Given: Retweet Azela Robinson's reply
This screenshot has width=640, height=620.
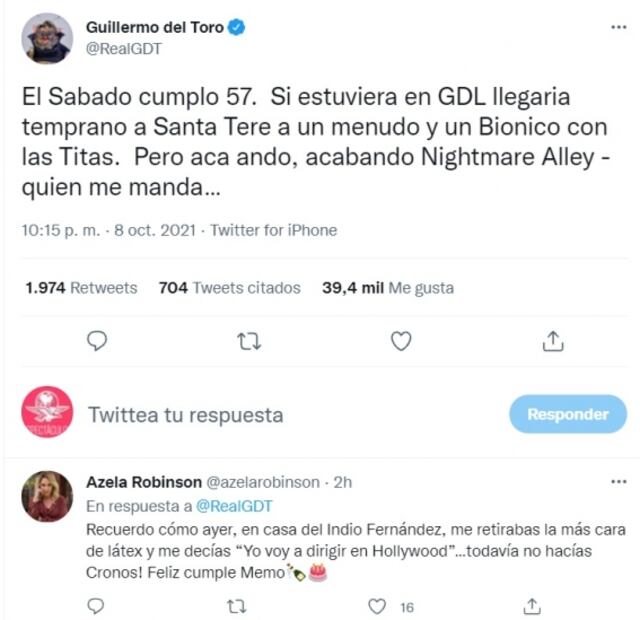Looking at the screenshot, I should [x=237, y=605].
